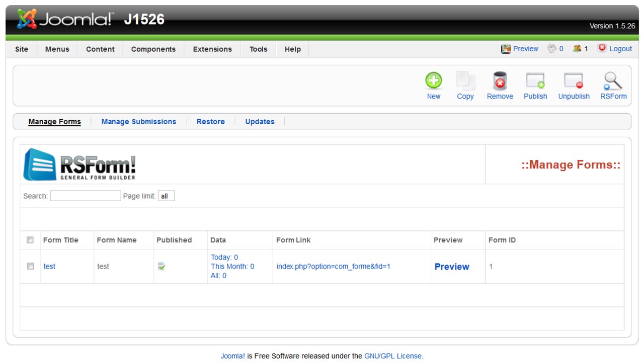Open the Help menu
Image resolution: width=644 pixels, height=362 pixels.
pos(293,49)
